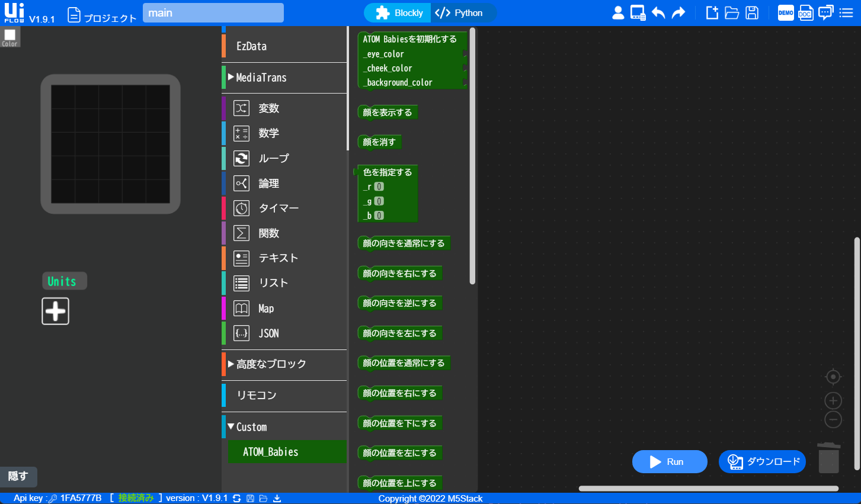Click the trash can in the workspace

point(829,457)
